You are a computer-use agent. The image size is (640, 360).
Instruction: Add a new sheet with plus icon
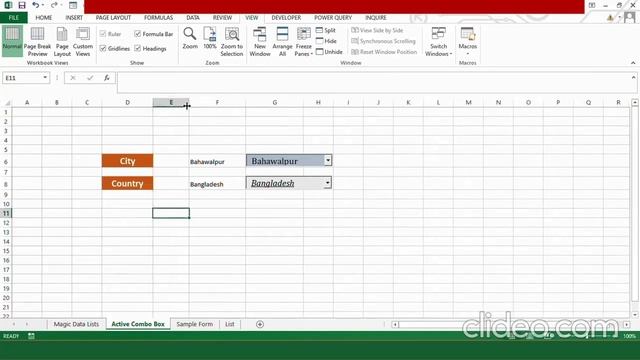(x=260, y=324)
